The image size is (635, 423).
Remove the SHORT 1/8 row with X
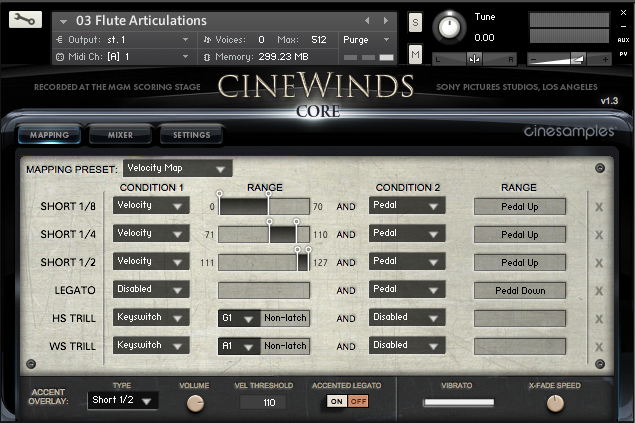point(599,207)
